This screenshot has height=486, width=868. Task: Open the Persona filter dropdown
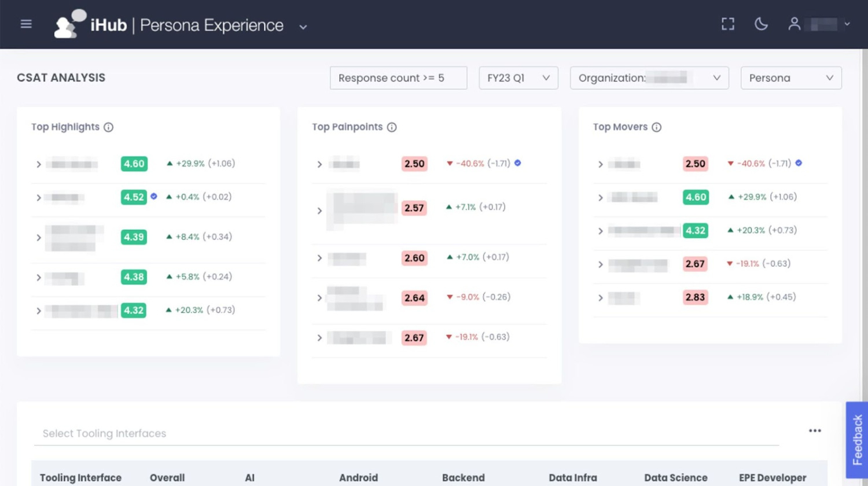pos(790,78)
